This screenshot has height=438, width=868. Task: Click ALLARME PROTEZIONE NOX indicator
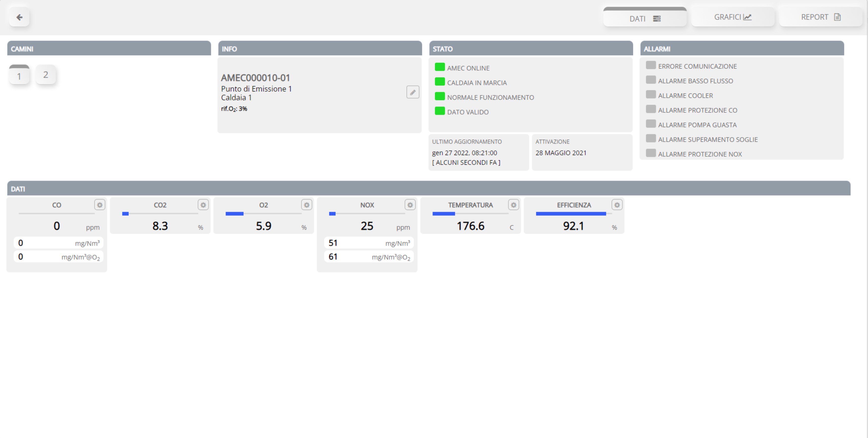tap(651, 153)
